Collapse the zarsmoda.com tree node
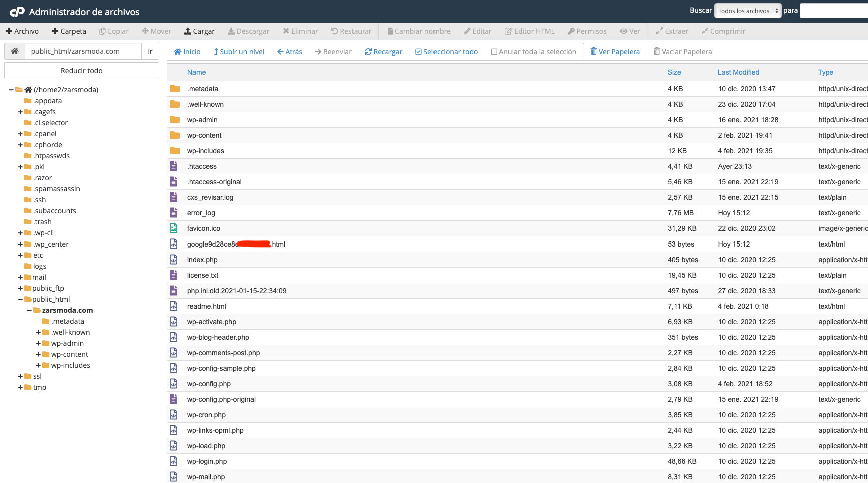 [30, 310]
